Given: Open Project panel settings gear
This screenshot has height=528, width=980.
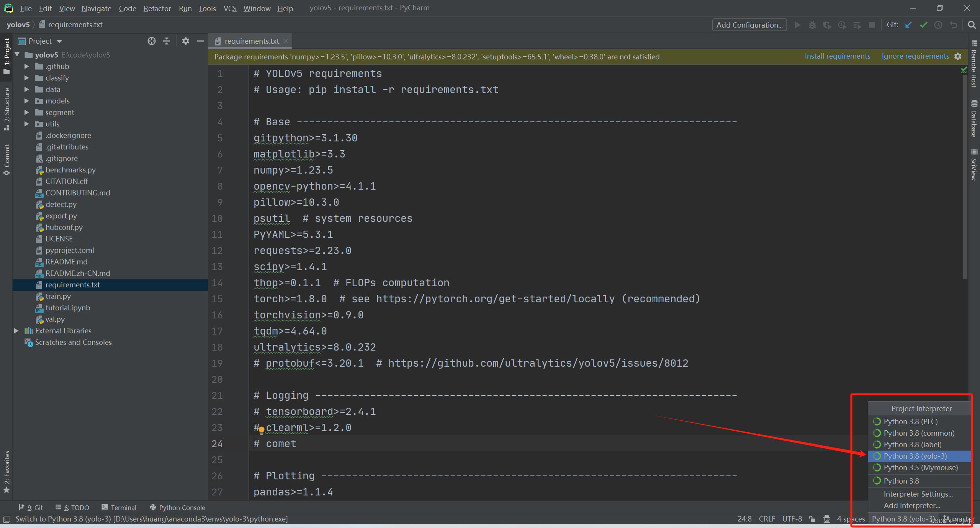Looking at the screenshot, I should [186, 41].
